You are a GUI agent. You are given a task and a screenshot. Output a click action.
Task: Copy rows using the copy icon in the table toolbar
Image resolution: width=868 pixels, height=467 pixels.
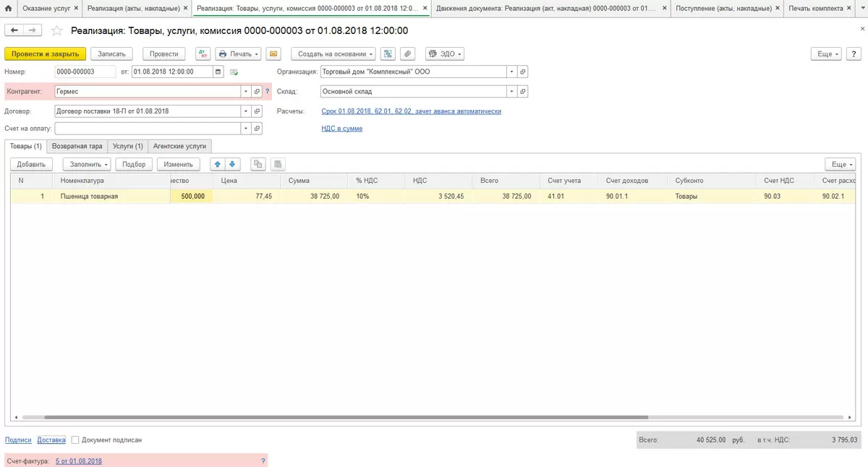[x=258, y=164]
